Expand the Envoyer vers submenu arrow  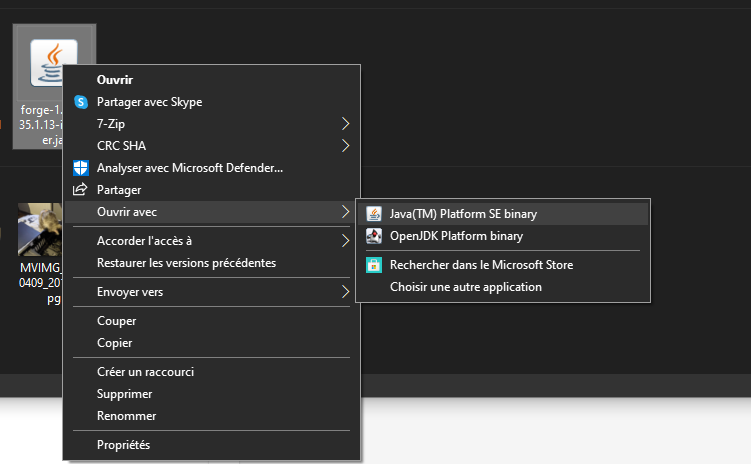(x=346, y=292)
